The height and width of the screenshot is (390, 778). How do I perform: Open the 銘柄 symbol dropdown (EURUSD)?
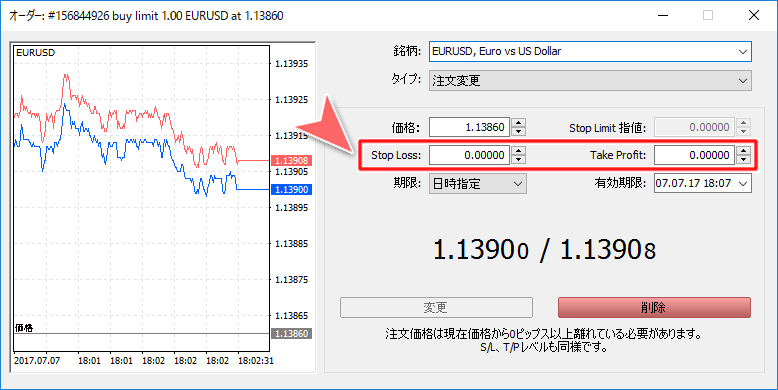590,52
